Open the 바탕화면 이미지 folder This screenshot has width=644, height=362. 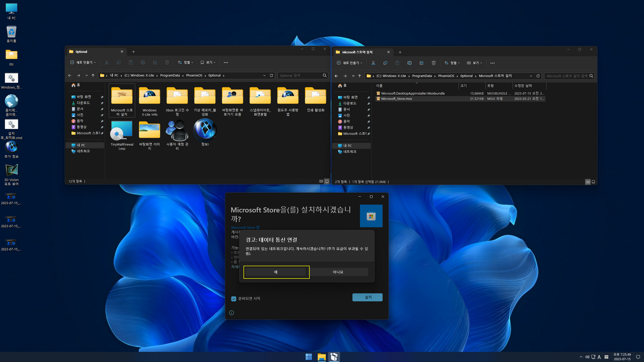coord(149,135)
